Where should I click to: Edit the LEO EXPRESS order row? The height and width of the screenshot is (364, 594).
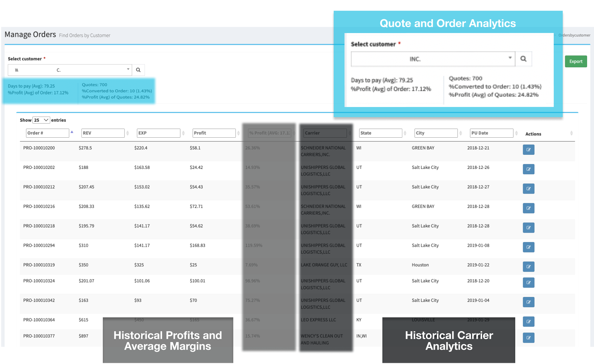click(x=528, y=322)
